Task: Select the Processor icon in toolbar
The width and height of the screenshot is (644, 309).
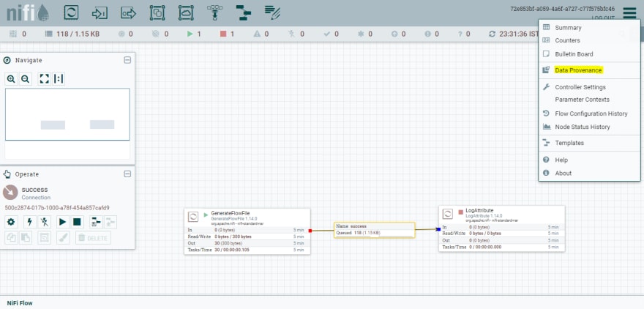Action: click(x=71, y=13)
